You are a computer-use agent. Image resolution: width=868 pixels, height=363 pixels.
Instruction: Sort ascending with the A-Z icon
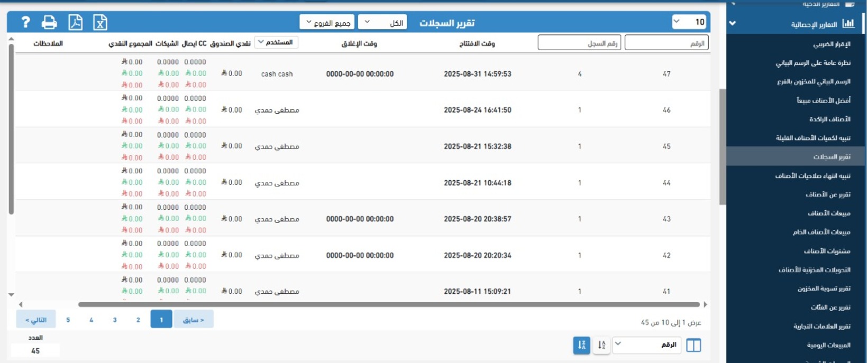click(601, 345)
